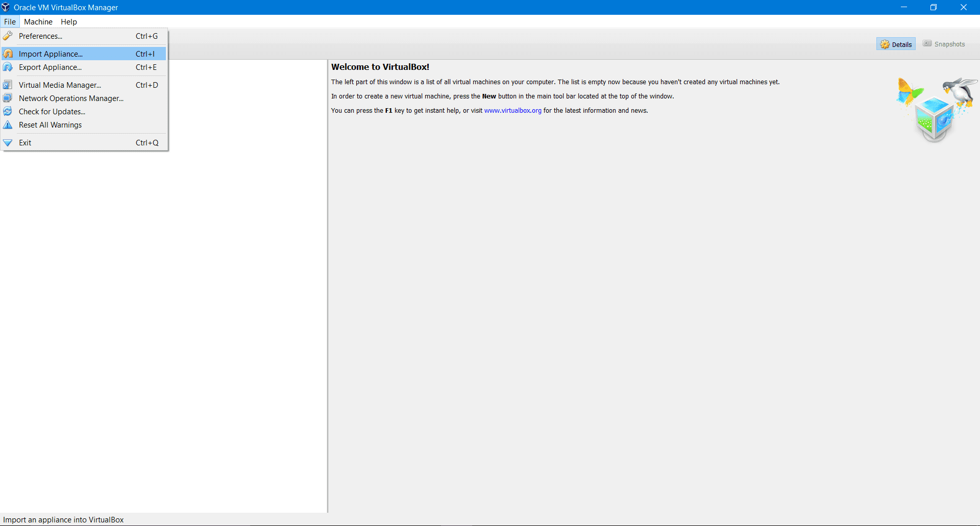Click the Network Operations Manager icon
The height and width of the screenshot is (526, 980).
point(8,98)
